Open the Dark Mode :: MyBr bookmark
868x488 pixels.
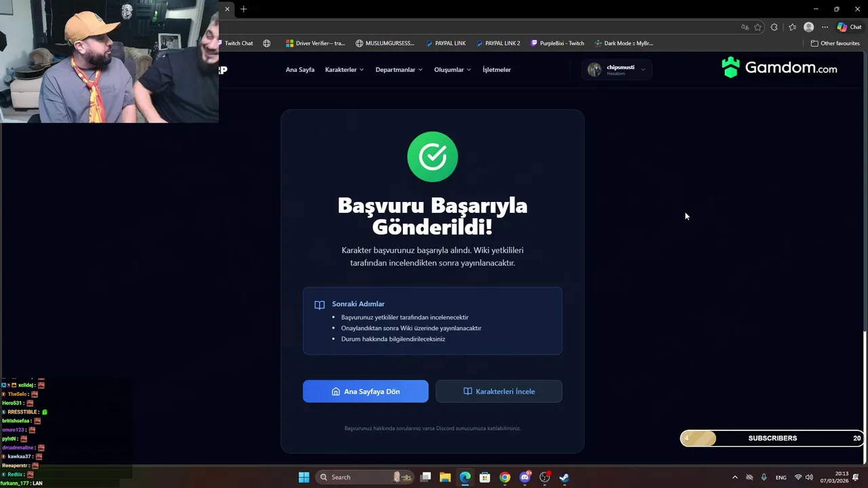tap(624, 43)
